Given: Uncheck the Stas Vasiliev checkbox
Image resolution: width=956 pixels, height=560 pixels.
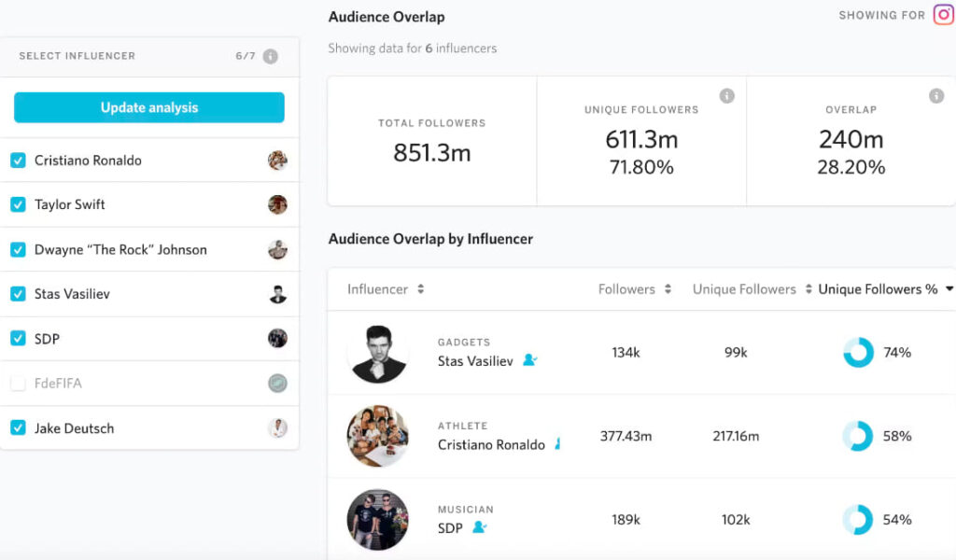Looking at the screenshot, I should click(19, 294).
